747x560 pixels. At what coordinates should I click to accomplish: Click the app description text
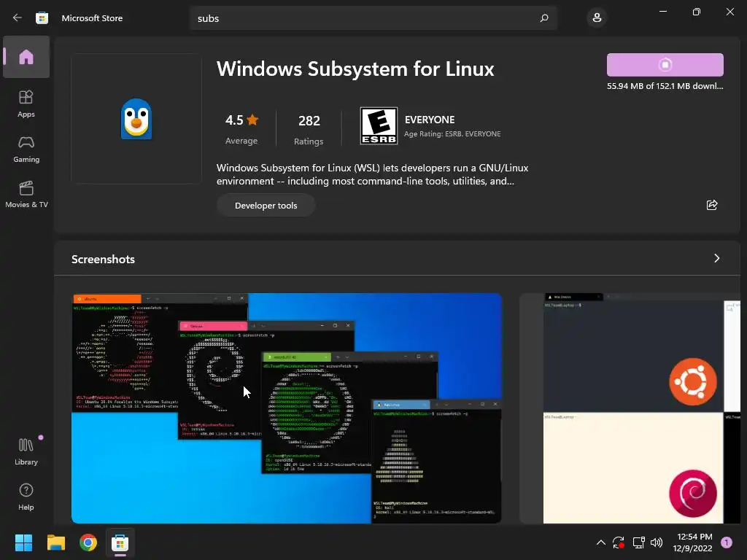click(x=373, y=174)
